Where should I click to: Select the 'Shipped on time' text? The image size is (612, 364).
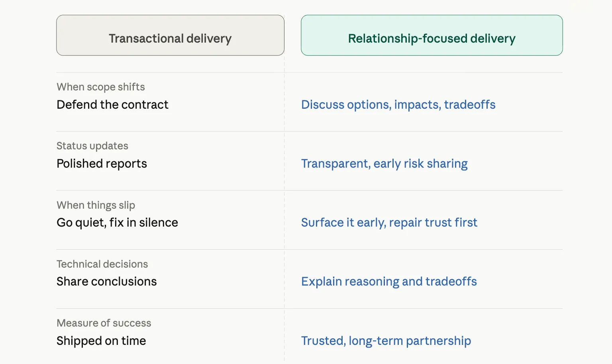point(101,341)
